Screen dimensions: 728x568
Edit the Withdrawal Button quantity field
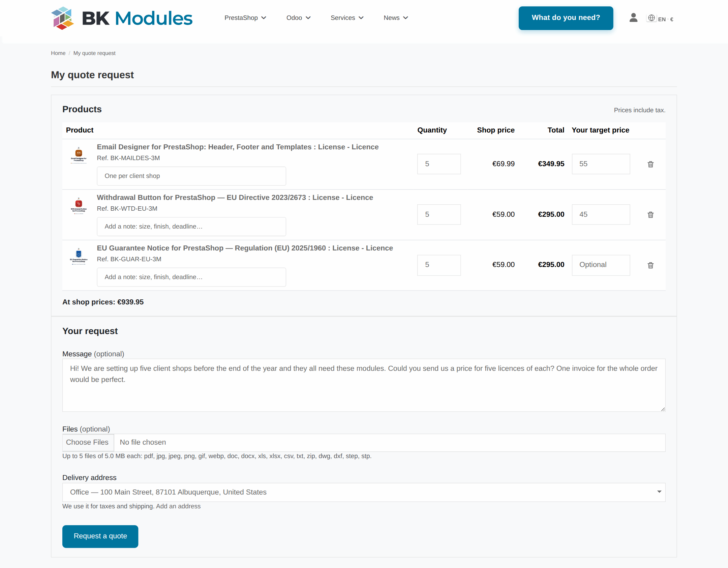coord(439,214)
